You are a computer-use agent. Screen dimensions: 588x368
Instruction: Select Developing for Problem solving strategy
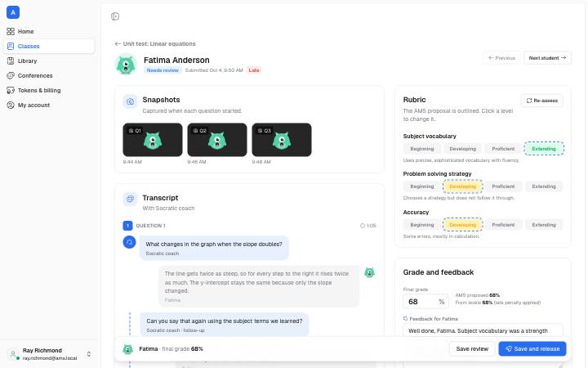click(x=463, y=186)
